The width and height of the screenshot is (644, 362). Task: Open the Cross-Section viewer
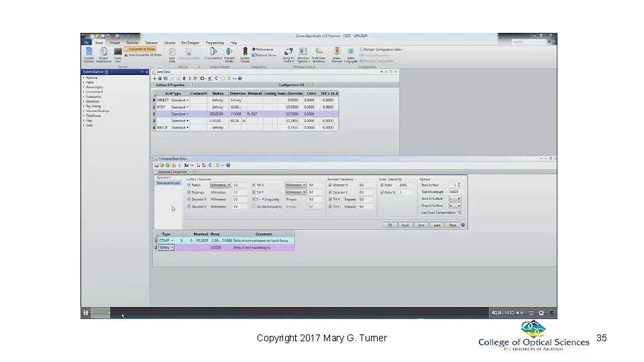[x=213, y=54]
